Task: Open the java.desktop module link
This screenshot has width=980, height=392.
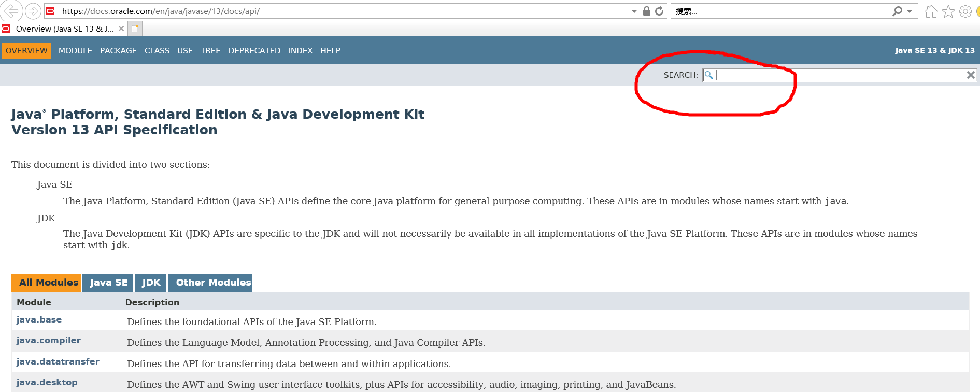Action: tap(47, 383)
